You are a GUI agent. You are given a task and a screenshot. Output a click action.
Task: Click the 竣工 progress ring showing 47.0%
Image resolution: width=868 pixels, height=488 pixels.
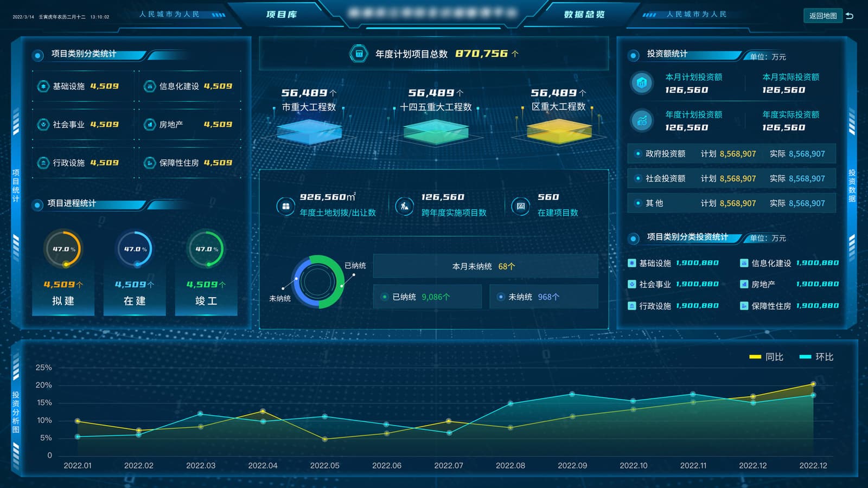pos(206,249)
